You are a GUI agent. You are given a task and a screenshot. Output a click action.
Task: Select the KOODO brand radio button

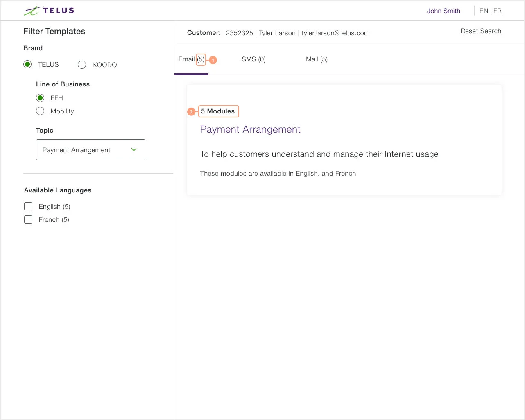coord(82,65)
